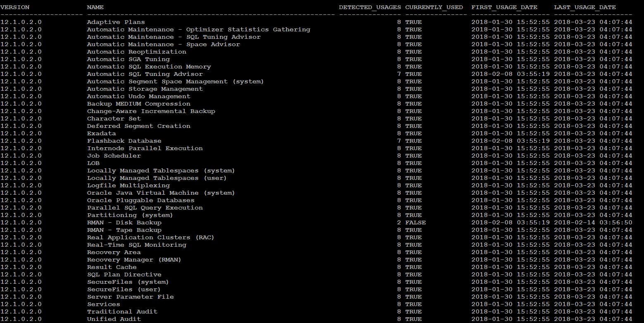Image resolution: width=644 pixels, height=323 pixels.
Task: Click the Flashback Database feature name
Action: click(x=124, y=141)
